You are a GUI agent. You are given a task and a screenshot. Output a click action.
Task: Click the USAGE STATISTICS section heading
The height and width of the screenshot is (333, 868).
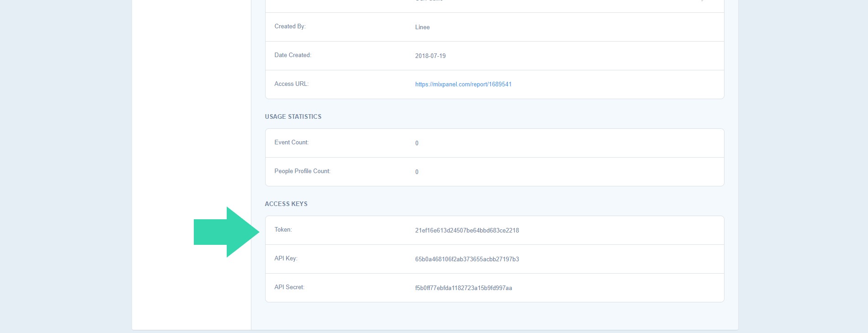293,117
